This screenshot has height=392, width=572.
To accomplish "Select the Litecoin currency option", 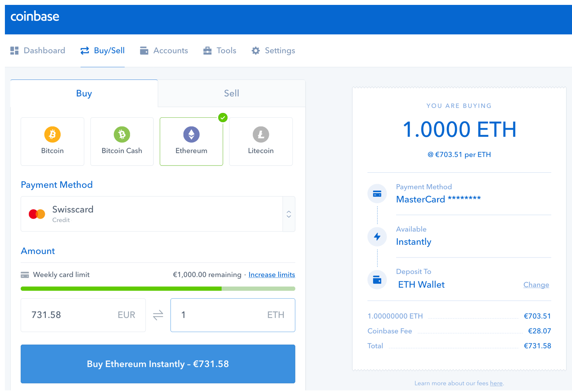I will pyautogui.click(x=261, y=141).
